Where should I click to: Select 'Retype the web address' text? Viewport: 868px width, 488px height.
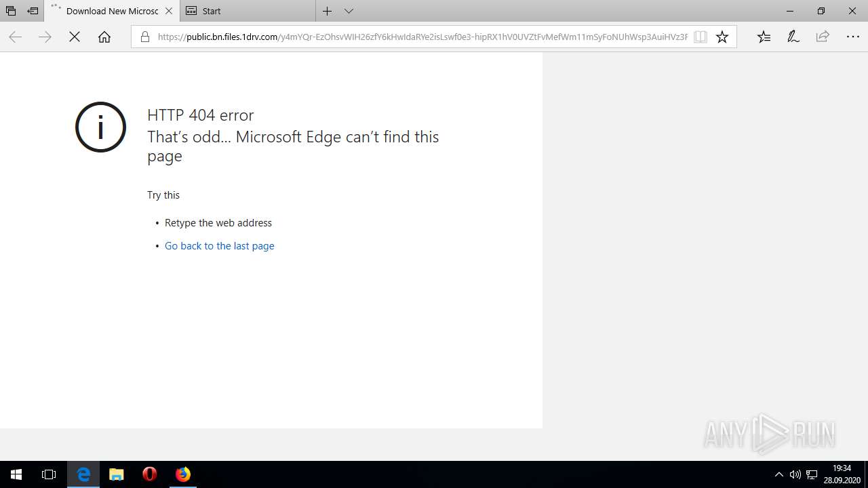point(218,223)
